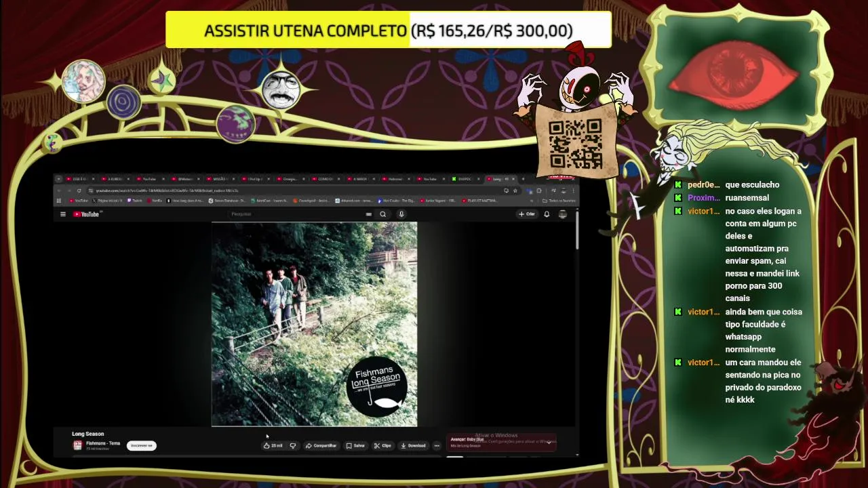Open the YouTube hamburger guide menu
The image size is (868, 488).
(63, 214)
